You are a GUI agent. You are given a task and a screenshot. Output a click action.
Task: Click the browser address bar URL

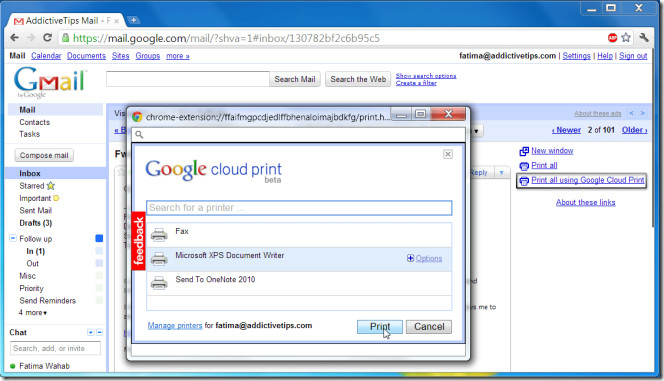coord(226,38)
